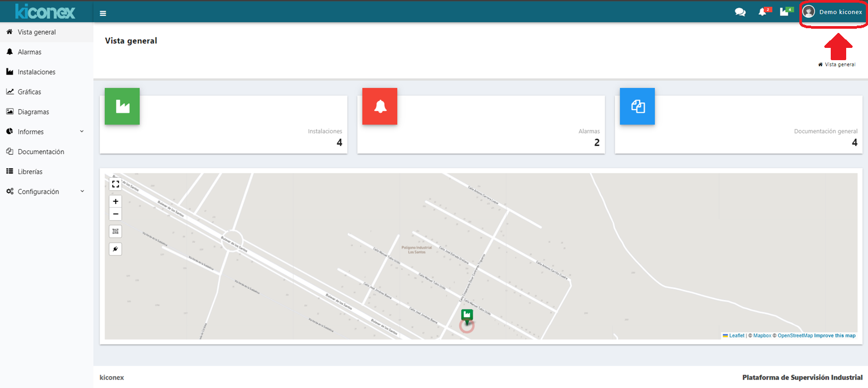The image size is (868, 388).
Task: Zoom out on the map
Action: coord(115,214)
